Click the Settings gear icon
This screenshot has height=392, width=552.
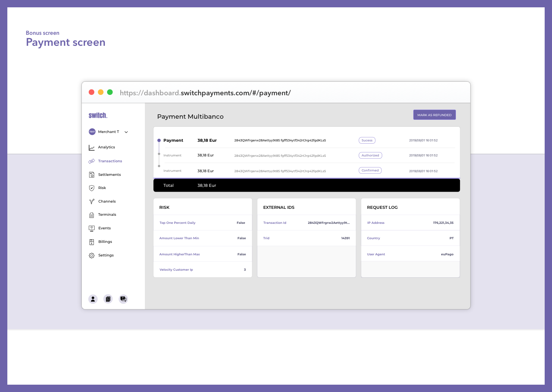pyautogui.click(x=92, y=256)
